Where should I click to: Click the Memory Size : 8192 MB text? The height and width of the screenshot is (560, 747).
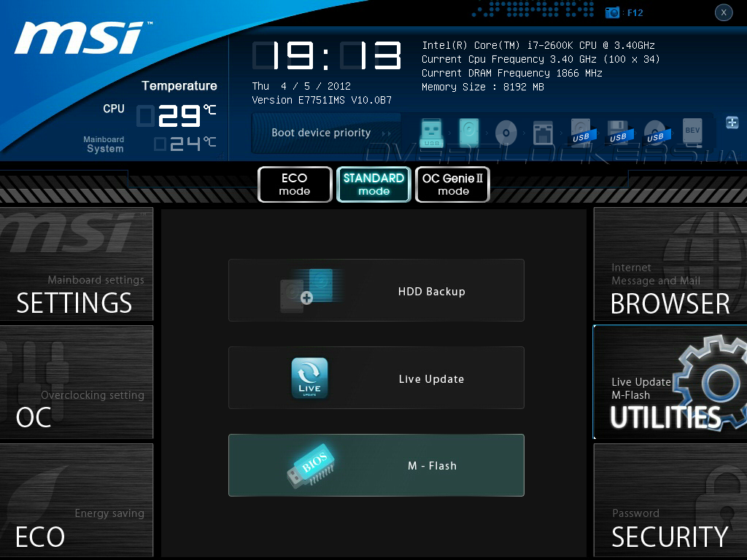(x=483, y=87)
